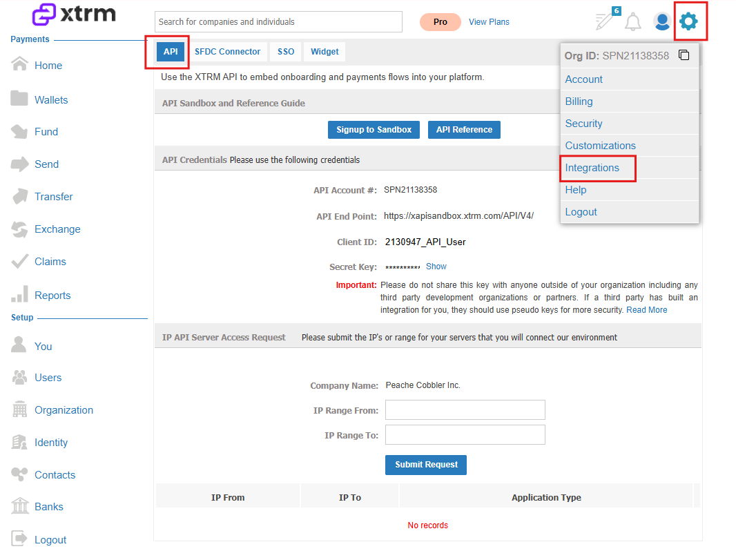The height and width of the screenshot is (560, 736).
Task: Open Contacts from the sidebar
Action: [x=55, y=474]
